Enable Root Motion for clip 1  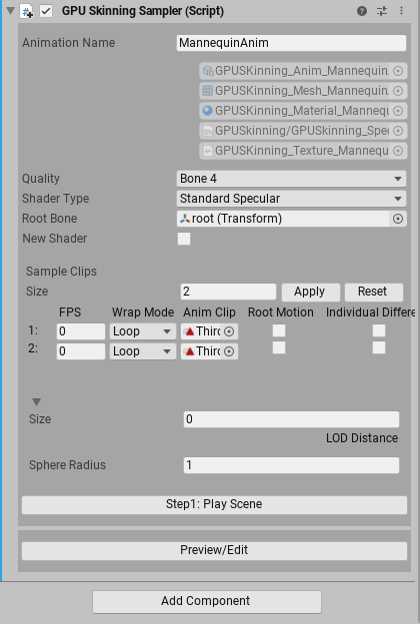pos(279,330)
